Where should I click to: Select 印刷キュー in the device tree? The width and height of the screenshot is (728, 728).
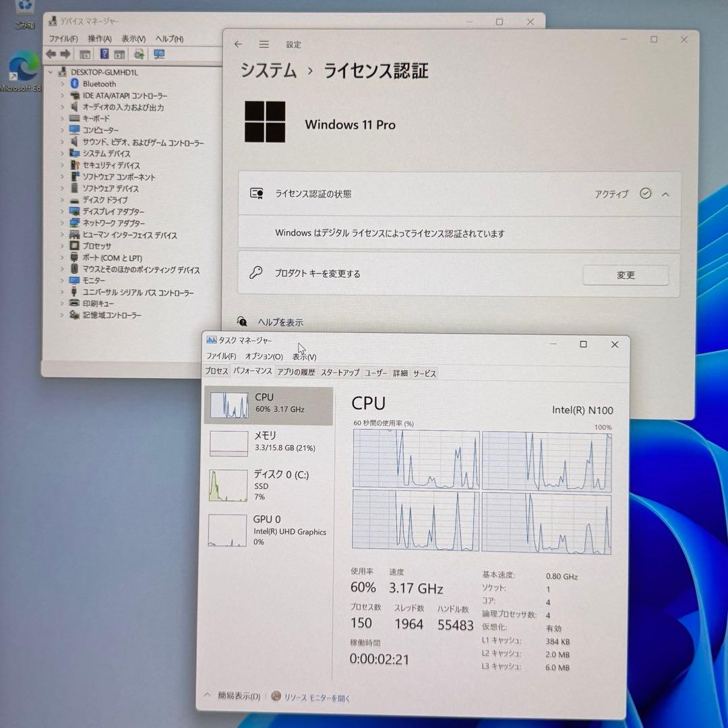coord(98,303)
